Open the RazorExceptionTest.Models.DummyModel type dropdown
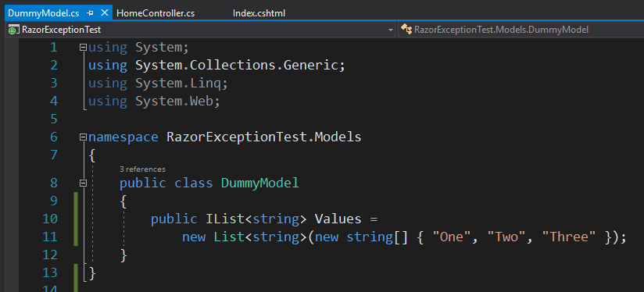The width and height of the screenshot is (644, 292). [x=521, y=30]
